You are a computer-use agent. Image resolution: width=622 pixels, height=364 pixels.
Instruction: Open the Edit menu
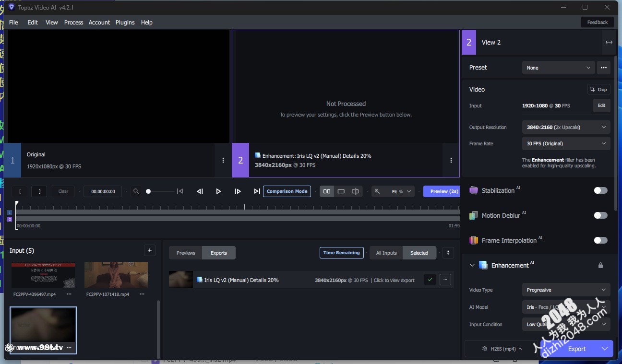(33, 22)
